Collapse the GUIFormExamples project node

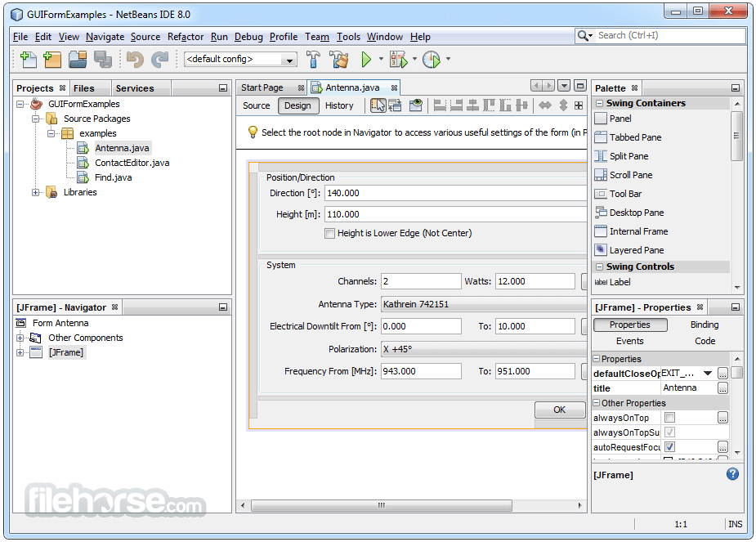tap(20, 104)
